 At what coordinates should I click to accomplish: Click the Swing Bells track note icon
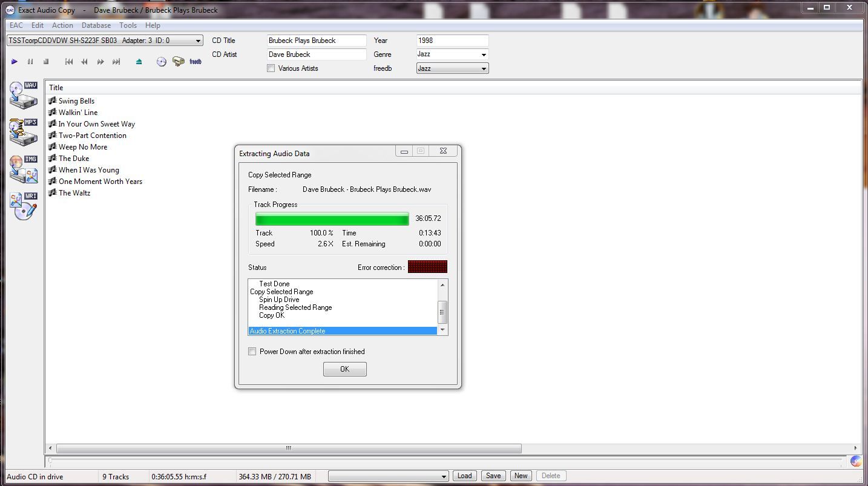(x=53, y=101)
